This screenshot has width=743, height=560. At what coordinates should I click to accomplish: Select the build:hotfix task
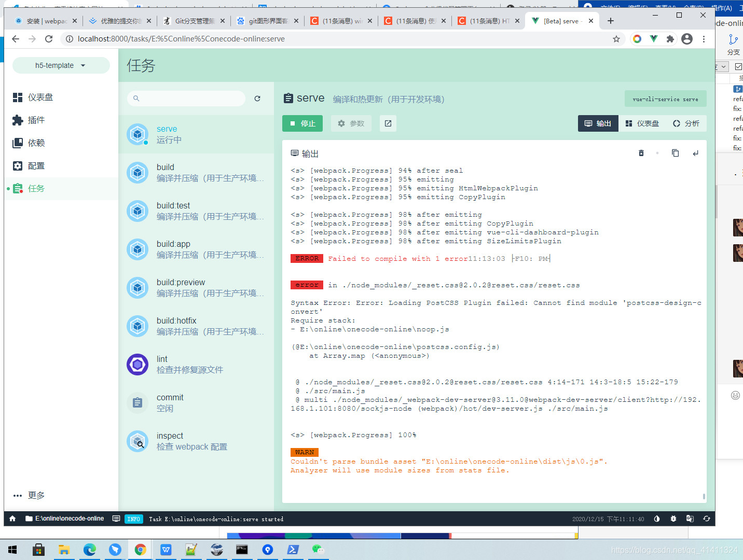click(x=196, y=326)
